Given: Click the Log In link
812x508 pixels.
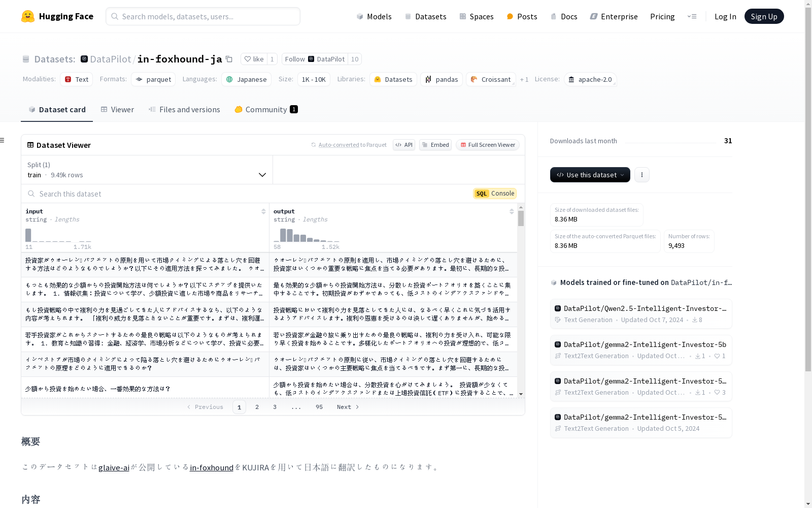Looking at the screenshot, I should [x=725, y=16].
